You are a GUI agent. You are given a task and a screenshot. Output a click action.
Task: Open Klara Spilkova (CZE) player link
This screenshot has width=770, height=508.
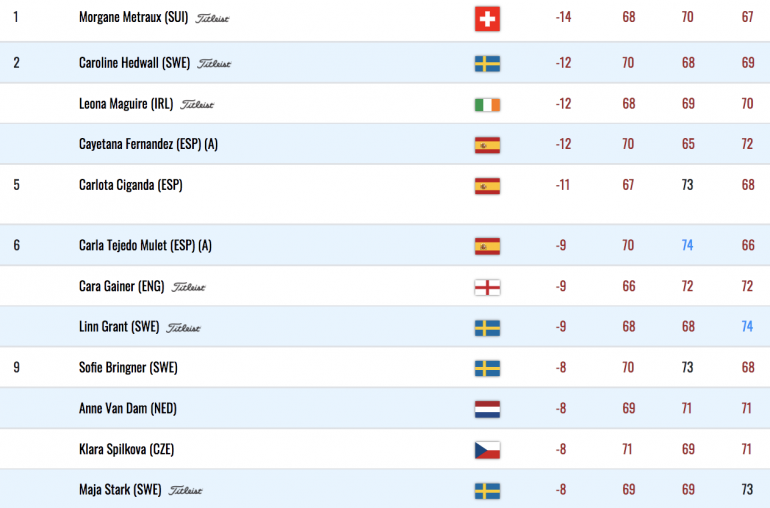[126, 449]
